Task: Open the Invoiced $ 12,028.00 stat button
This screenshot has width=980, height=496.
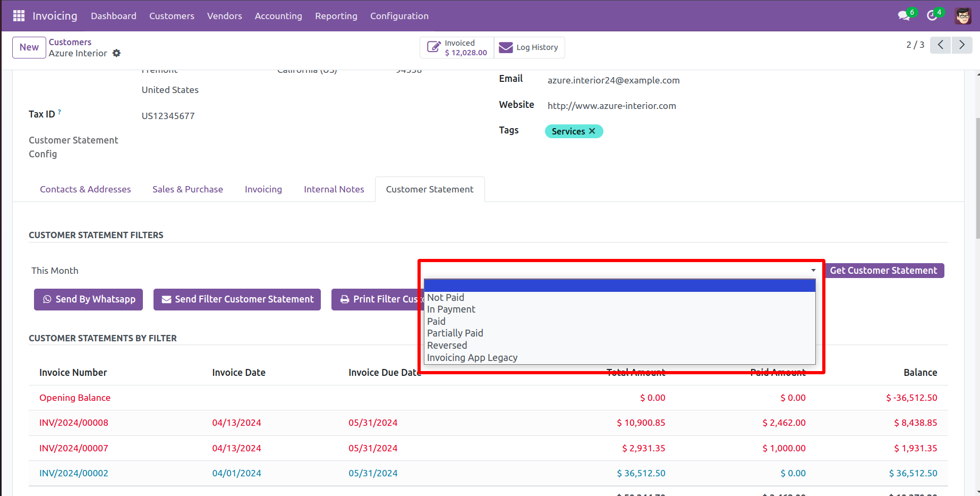Action: click(457, 47)
